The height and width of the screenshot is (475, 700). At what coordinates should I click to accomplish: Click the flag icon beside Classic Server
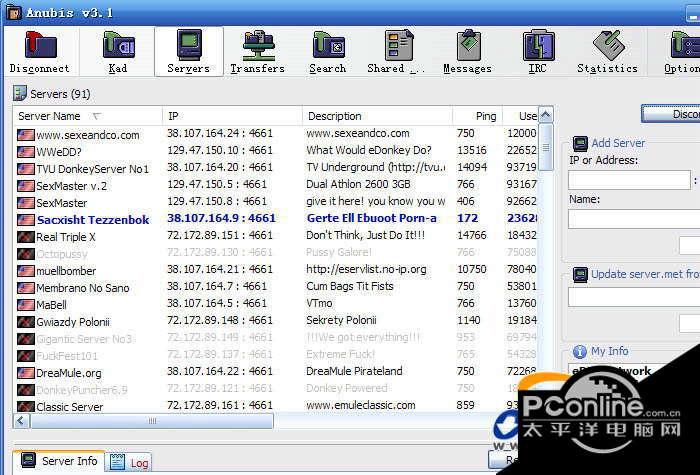pos(25,407)
